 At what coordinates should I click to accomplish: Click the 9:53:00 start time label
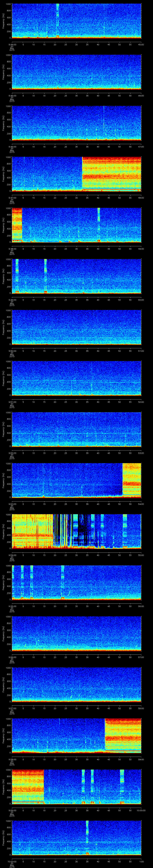pos(12,504)
